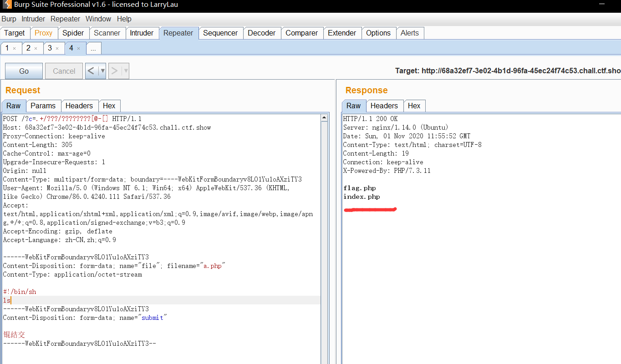Open the back history dropdown arrow
621x364 pixels.
tap(102, 71)
